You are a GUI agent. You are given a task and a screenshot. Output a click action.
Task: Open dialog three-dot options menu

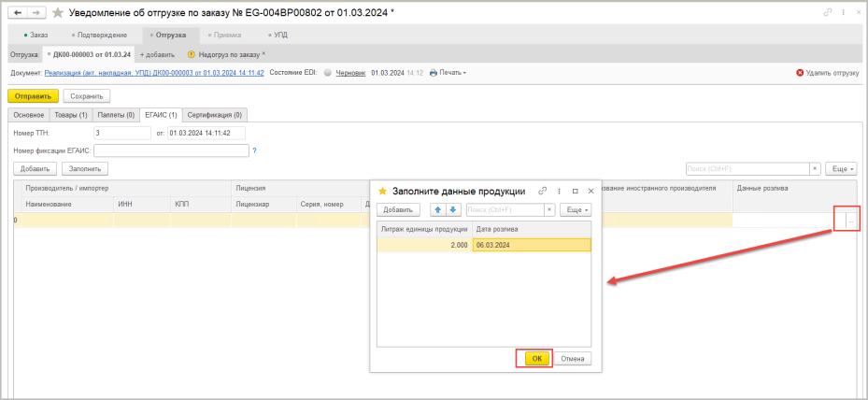[559, 192]
